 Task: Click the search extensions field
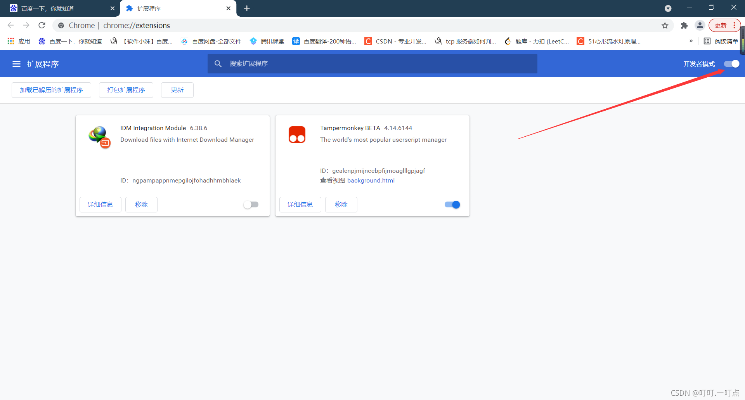pyautogui.click(x=372, y=64)
